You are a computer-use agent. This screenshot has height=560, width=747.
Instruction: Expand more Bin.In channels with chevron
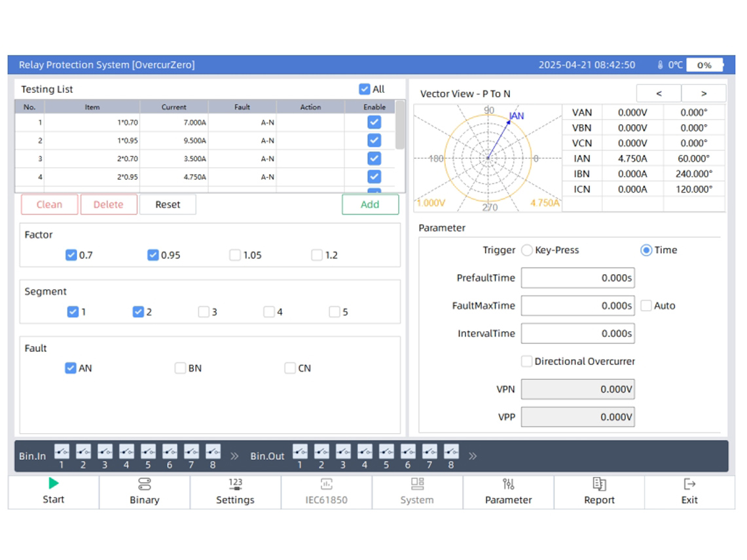(234, 456)
